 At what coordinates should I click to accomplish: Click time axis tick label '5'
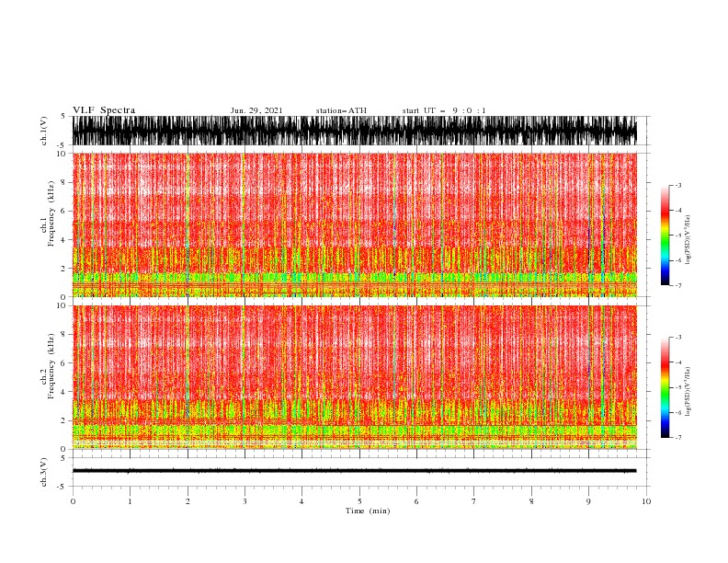[x=359, y=501]
